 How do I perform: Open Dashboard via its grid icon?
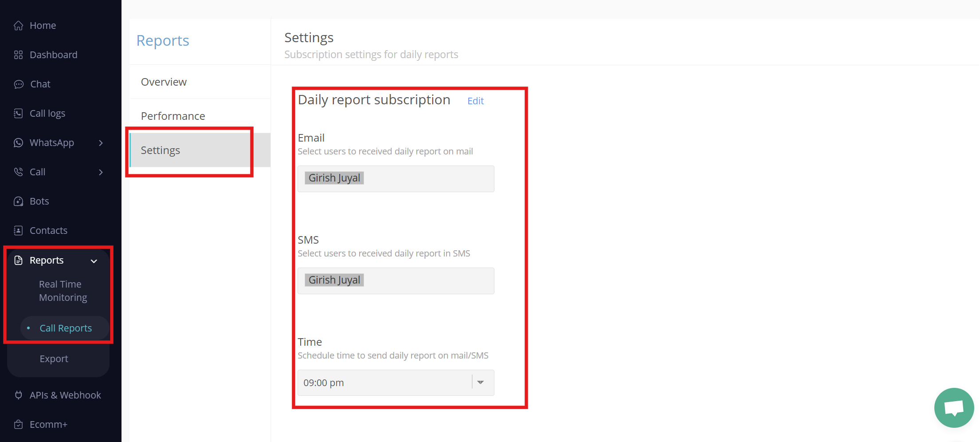pyautogui.click(x=18, y=55)
